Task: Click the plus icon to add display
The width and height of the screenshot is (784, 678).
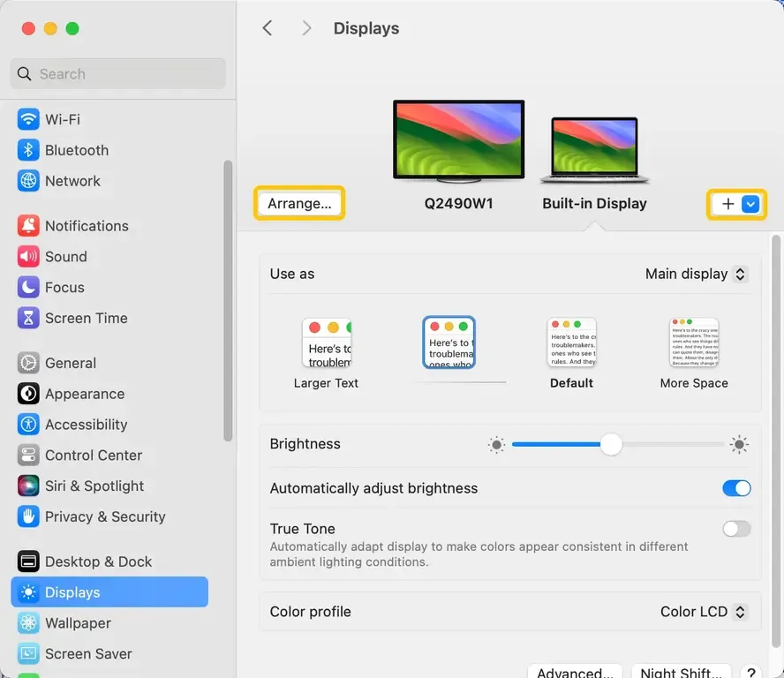Action: click(x=728, y=204)
